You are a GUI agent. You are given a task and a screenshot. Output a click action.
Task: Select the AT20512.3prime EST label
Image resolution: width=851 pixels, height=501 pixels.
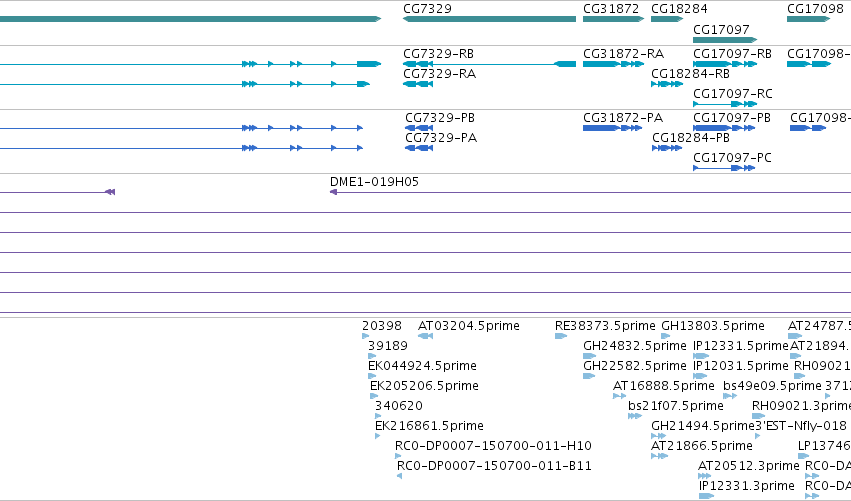tap(748, 466)
